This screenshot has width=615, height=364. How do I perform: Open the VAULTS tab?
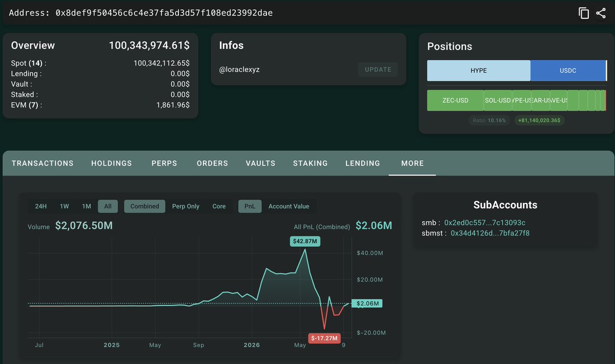pos(261,163)
